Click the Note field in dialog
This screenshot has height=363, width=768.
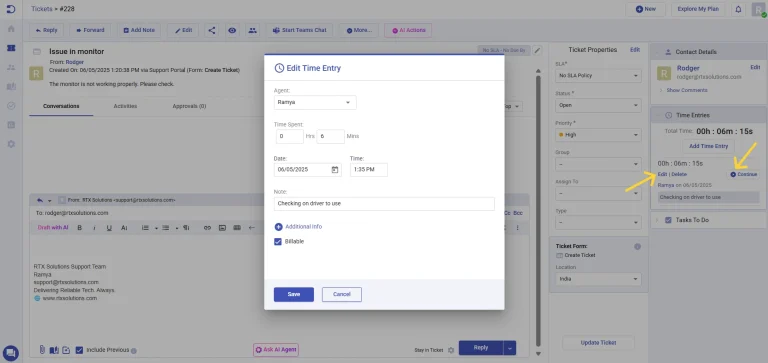[x=384, y=204]
